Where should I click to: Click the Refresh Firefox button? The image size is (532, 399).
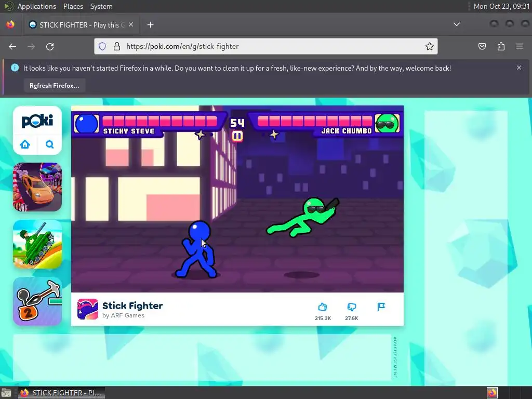(54, 86)
